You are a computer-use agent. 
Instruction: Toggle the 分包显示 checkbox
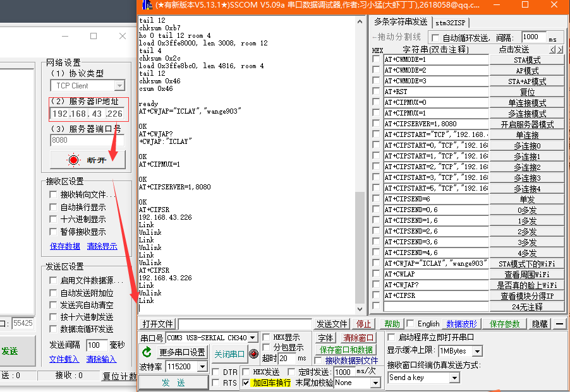[267, 347]
